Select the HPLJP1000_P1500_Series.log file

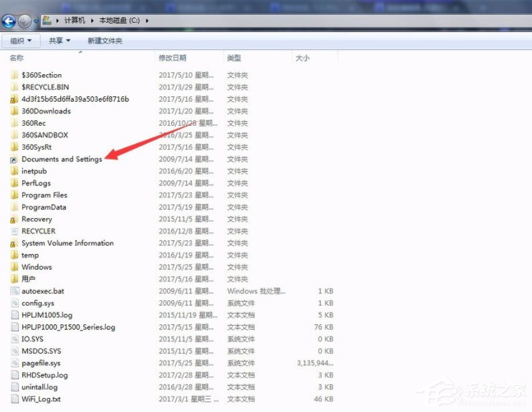pyautogui.click(x=68, y=327)
